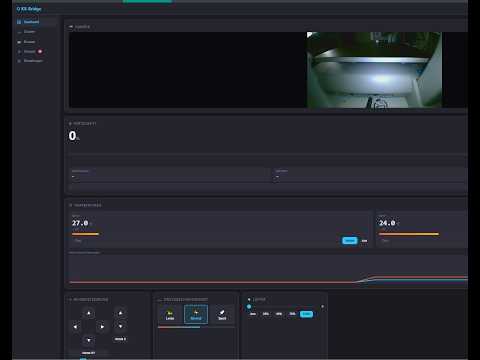Click the large 0 print progress value
Viewport: 480px width, 360px height.
pyautogui.click(x=72, y=136)
